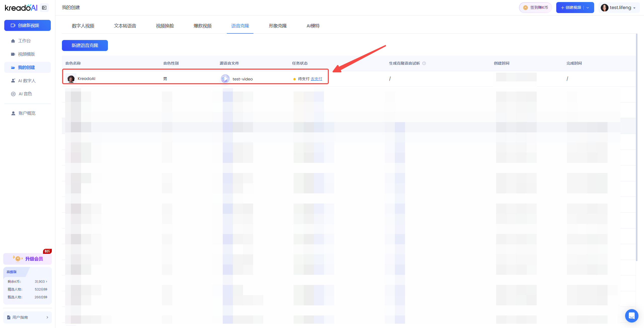Image resolution: width=644 pixels, height=328 pixels.
Task: Click help icon beside 生成克隆语音试听
Action: (x=424, y=63)
